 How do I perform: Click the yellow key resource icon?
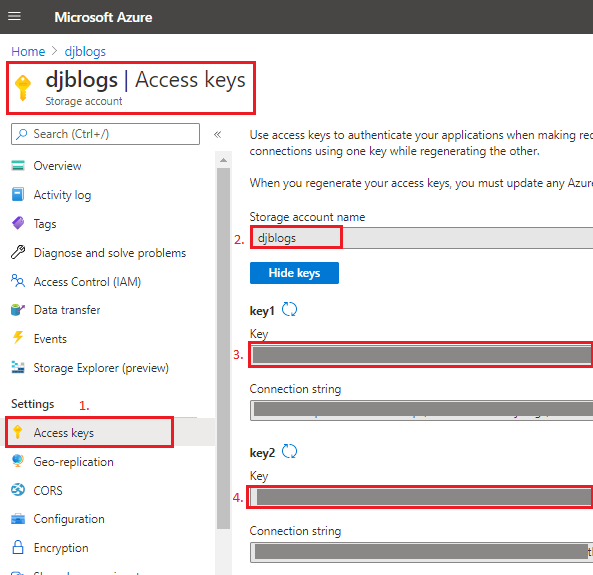tap(23, 88)
